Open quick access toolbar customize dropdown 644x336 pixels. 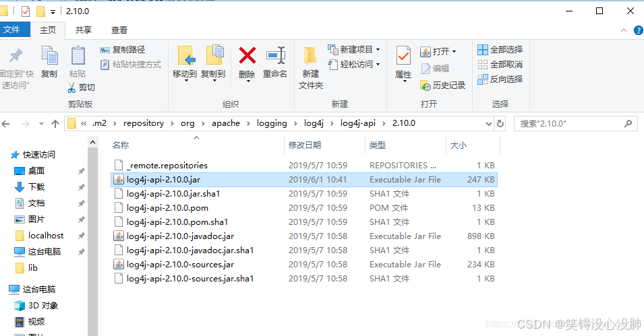coord(53,12)
